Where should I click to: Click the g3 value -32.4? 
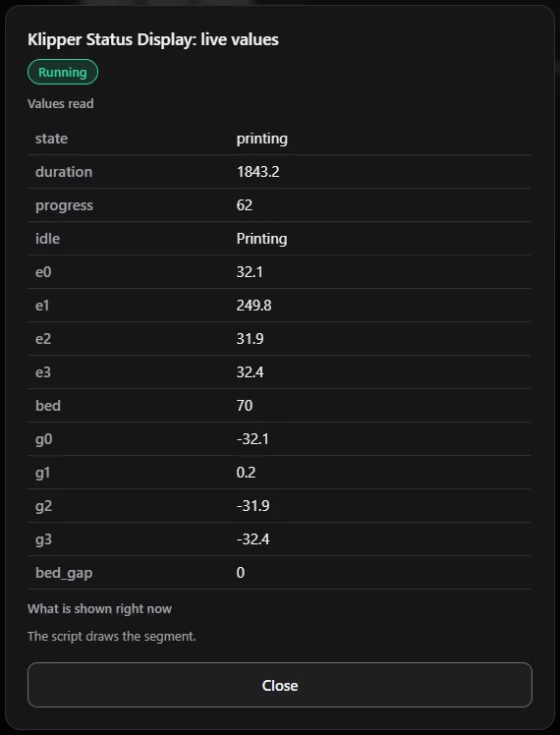point(253,539)
